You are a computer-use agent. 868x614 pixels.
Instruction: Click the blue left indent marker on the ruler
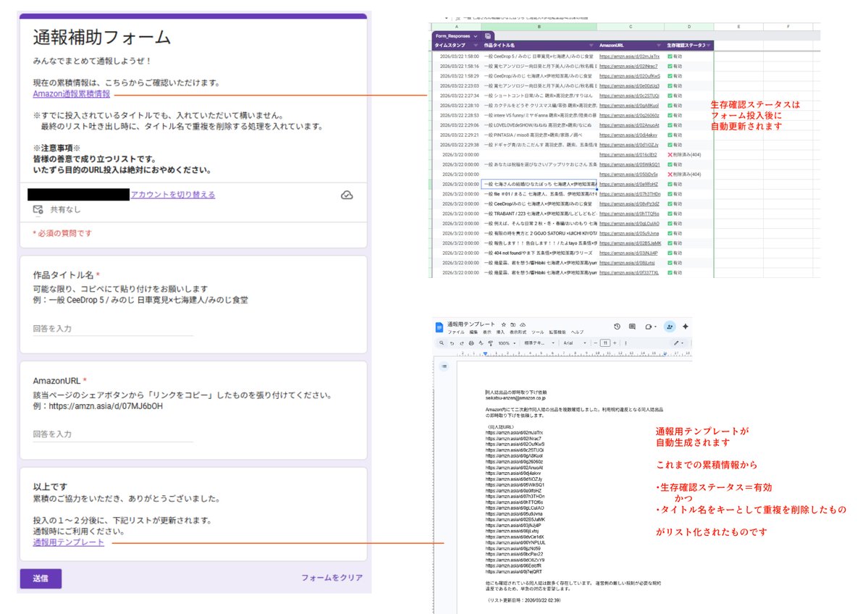[x=486, y=354]
